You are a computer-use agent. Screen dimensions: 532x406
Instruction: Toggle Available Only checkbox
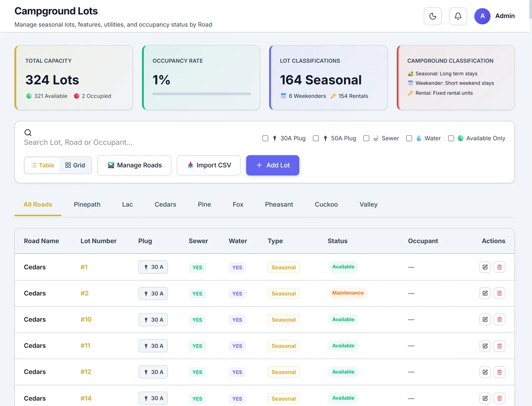pyautogui.click(x=451, y=138)
